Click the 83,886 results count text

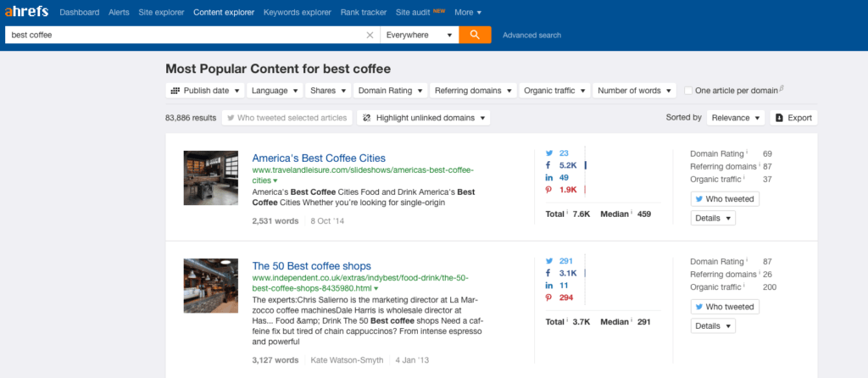[191, 118]
